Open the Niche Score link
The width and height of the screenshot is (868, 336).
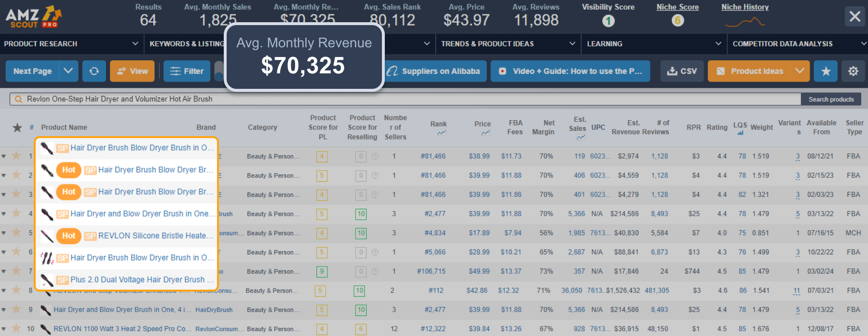coord(678,7)
